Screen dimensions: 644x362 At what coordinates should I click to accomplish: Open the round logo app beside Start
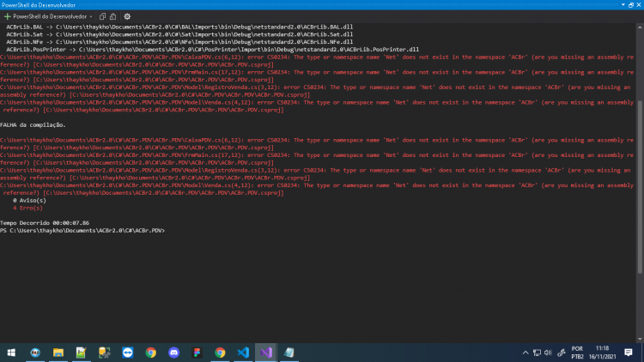click(x=35, y=353)
